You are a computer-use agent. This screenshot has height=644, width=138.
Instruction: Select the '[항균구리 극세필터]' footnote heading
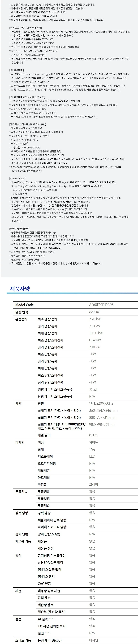point(19,229)
